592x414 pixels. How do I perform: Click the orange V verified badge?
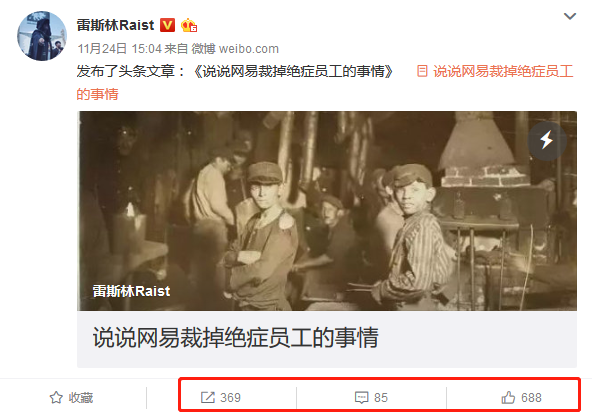tap(168, 25)
